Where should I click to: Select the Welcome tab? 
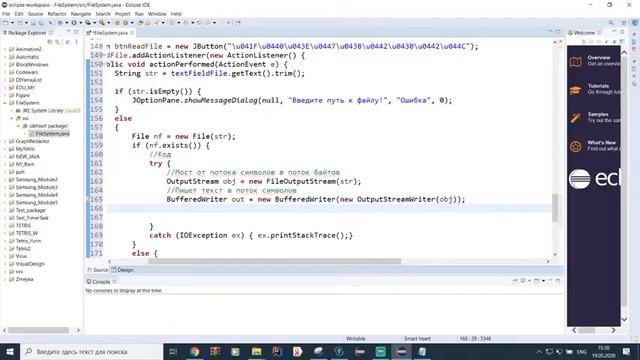point(584,33)
